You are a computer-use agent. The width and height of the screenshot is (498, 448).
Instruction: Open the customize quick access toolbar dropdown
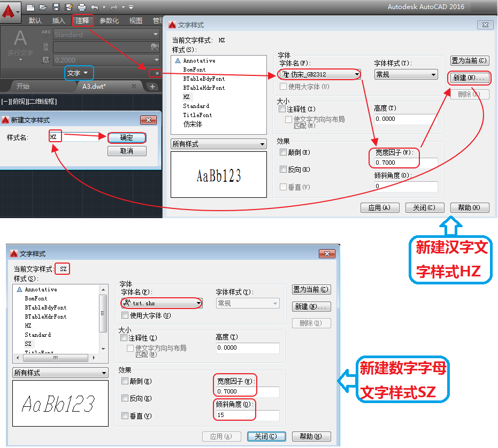pyautogui.click(x=131, y=7)
